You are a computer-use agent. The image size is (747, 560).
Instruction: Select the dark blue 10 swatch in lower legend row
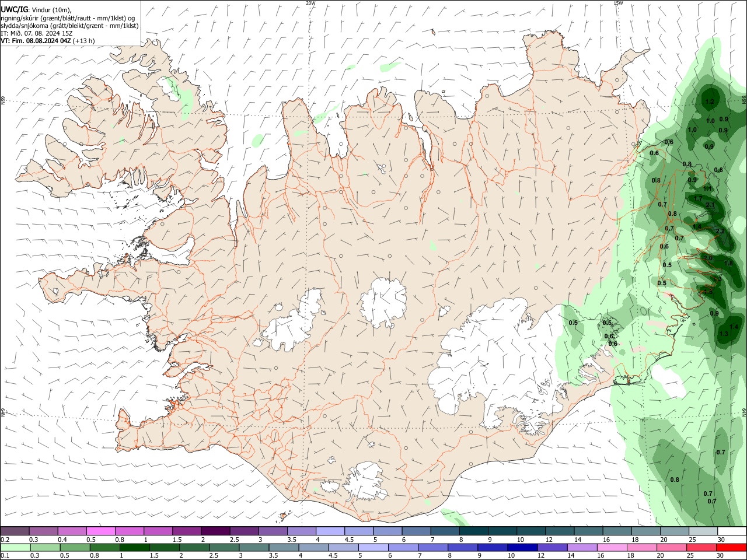pyautogui.click(x=522, y=548)
